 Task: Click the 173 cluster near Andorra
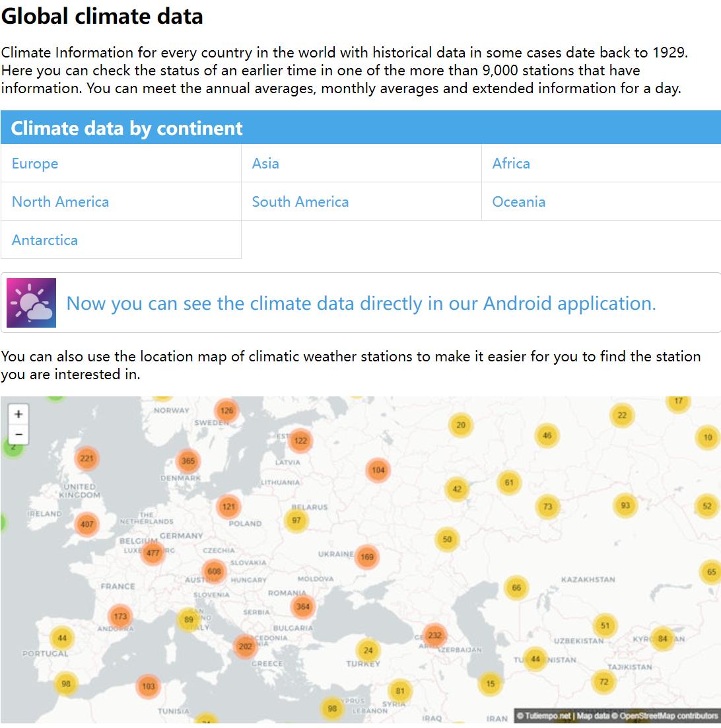click(x=120, y=616)
